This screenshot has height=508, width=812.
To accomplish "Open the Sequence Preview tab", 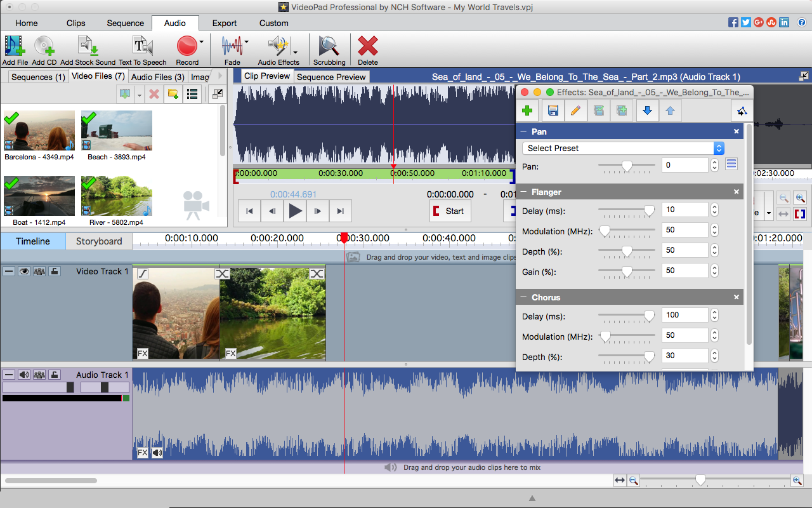I will click(x=331, y=77).
